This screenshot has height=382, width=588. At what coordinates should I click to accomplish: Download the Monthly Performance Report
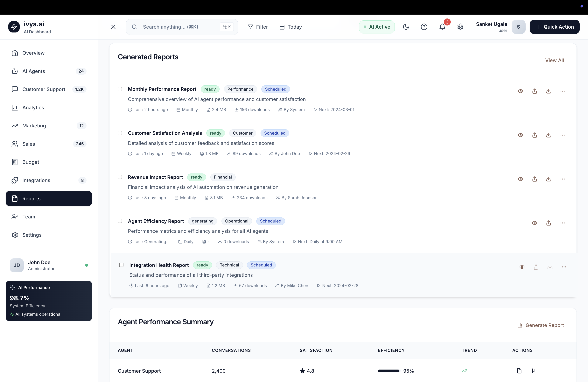click(549, 91)
